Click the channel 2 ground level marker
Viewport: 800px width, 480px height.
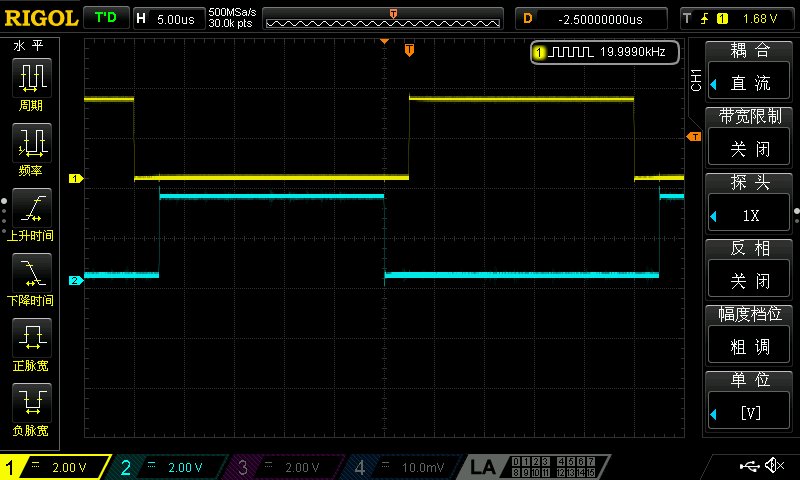click(x=76, y=281)
